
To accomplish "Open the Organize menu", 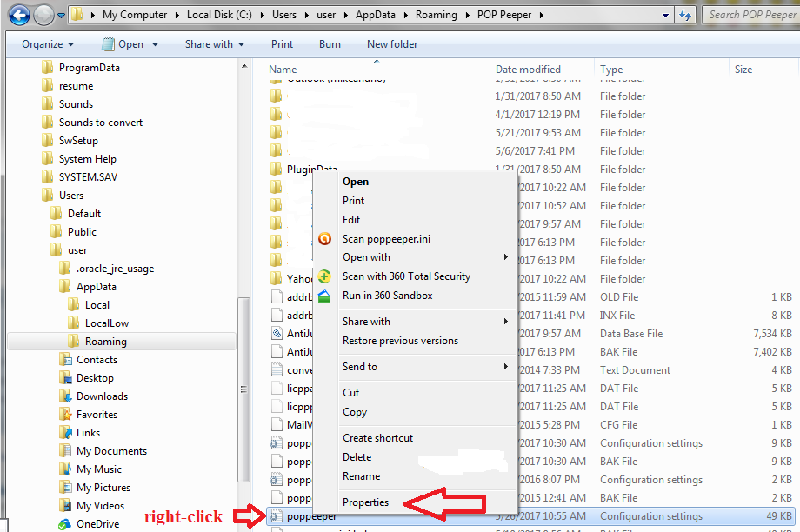I will (48, 44).
